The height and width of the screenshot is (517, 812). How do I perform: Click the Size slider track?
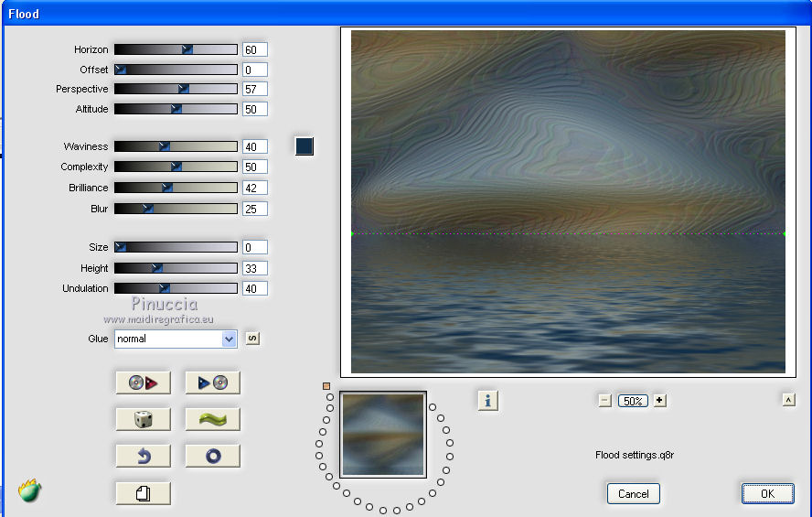point(176,247)
